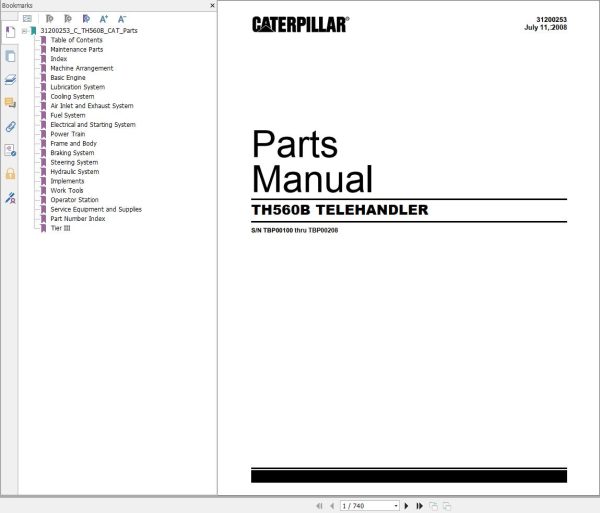Open the Comments sidebar icon

click(x=10, y=103)
